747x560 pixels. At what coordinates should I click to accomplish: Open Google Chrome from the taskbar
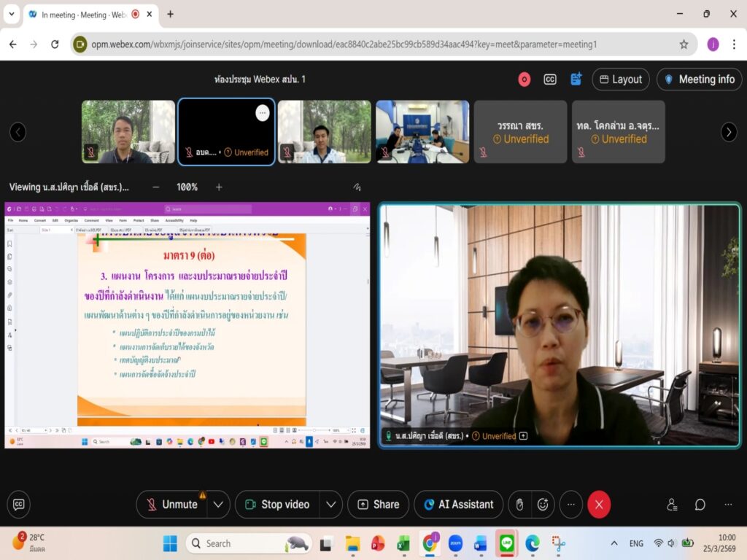pyautogui.click(x=430, y=543)
